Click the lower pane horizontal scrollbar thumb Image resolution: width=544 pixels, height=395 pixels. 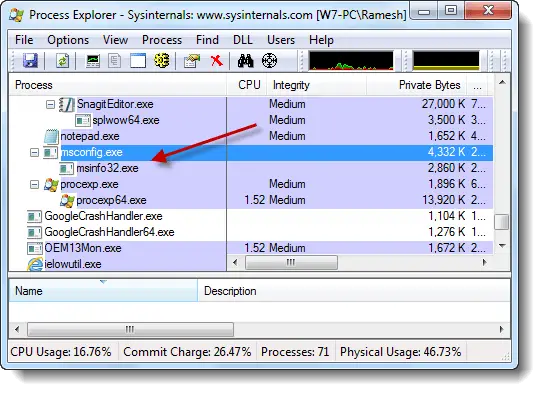pyautogui.click(x=130, y=329)
